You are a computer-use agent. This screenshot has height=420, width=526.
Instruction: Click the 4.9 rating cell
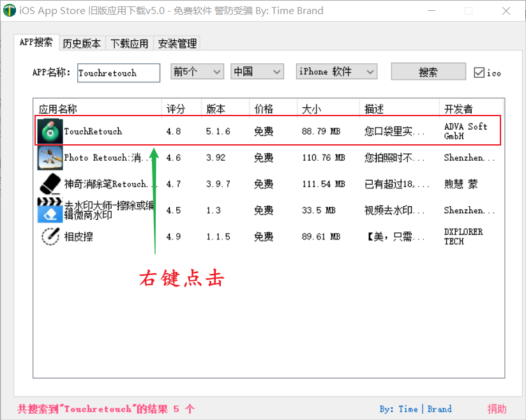pyautogui.click(x=174, y=237)
